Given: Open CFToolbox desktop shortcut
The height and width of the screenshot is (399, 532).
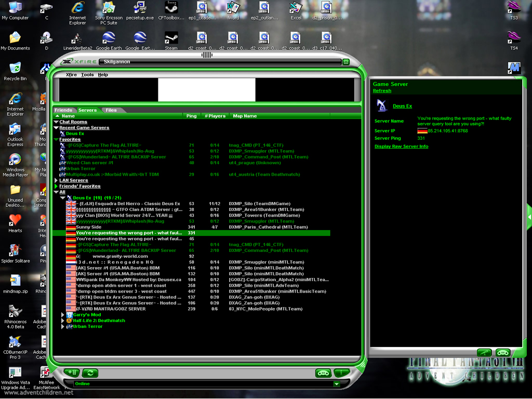Looking at the screenshot, I should point(171,10).
